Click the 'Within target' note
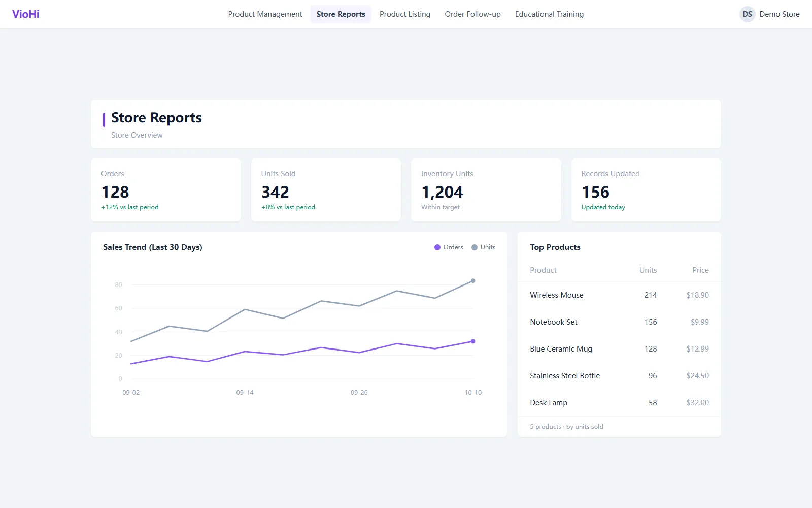This screenshot has height=508, width=812. (441, 207)
